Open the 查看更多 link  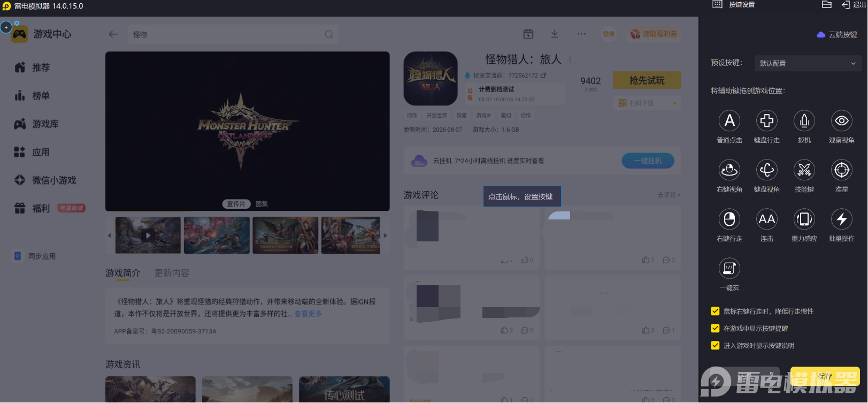pos(308,314)
